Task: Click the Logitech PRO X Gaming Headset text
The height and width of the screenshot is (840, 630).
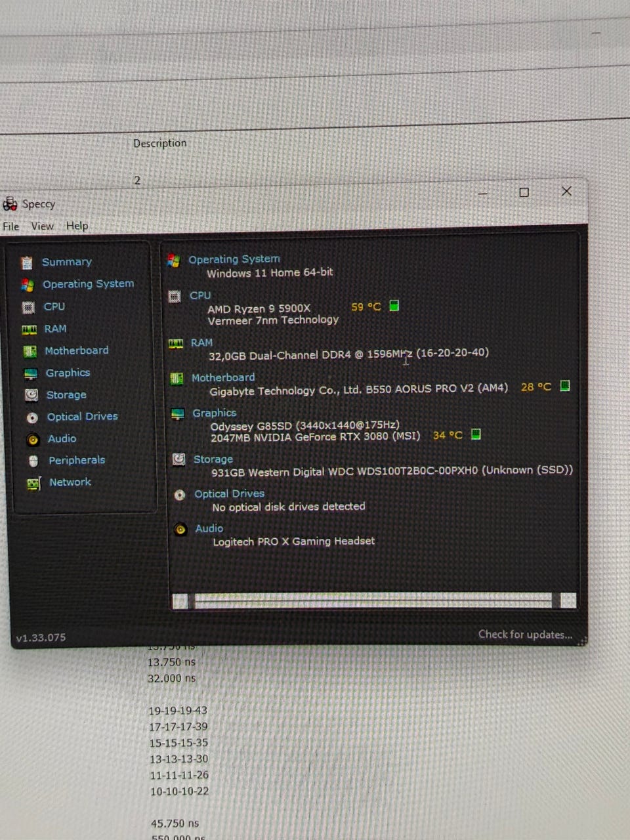Action: (x=294, y=541)
